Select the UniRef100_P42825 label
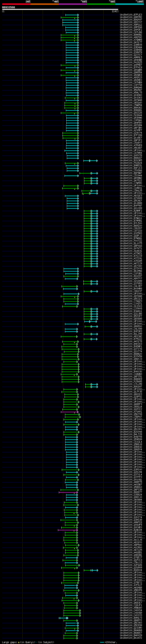 click(x=131, y=63)
